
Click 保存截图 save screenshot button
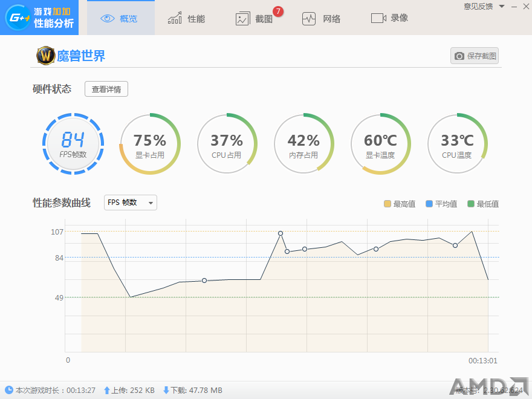click(475, 56)
